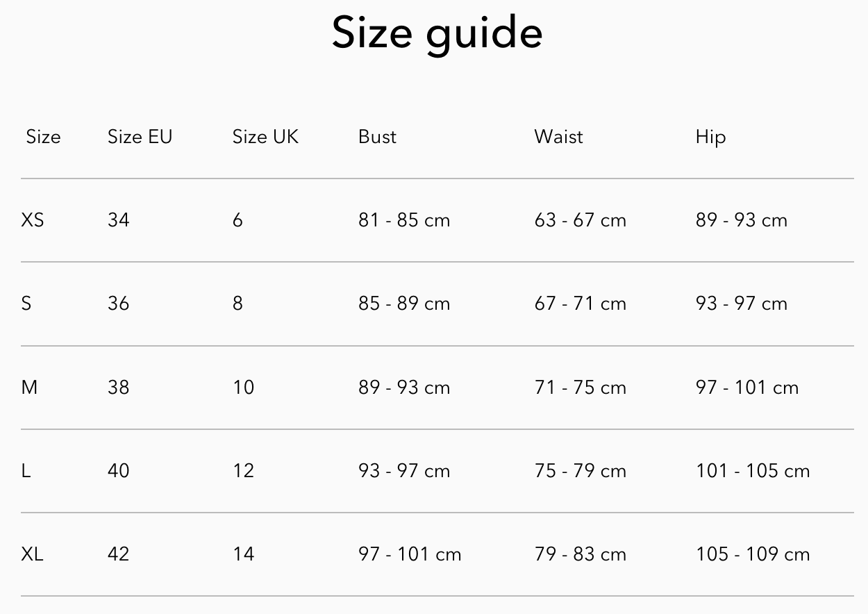This screenshot has width=868, height=614.
Task: Click the "Waist" column header
Action: point(558,137)
